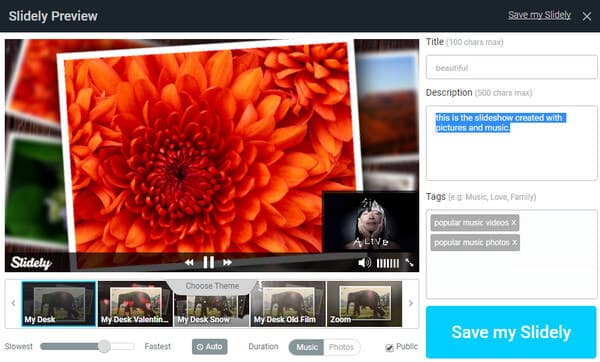This screenshot has height=362, width=600.
Task: Click the rewind icon in player controls
Action: click(189, 263)
